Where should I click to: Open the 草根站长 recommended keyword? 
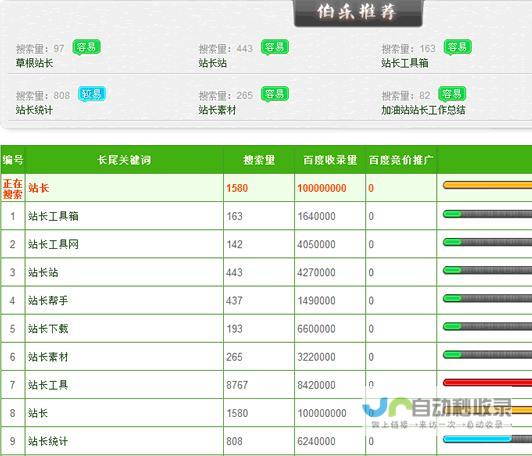pyautogui.click(x=34, y=63)
